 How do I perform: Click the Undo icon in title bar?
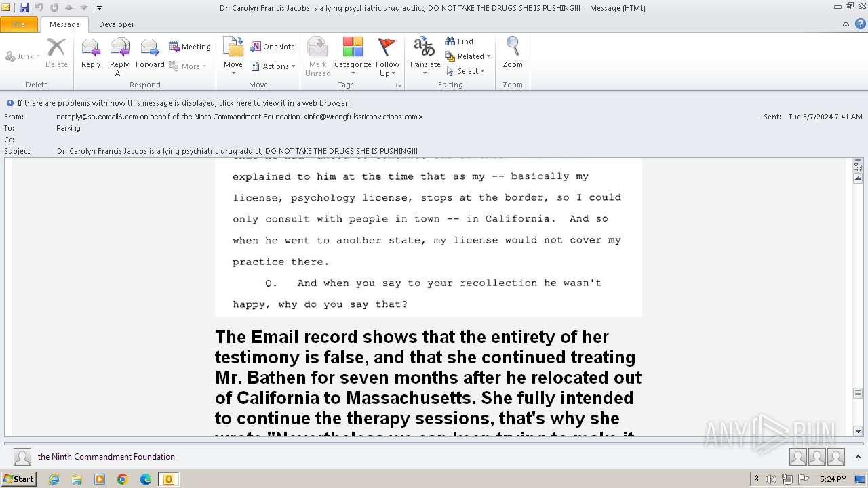click(x=39, y=7)
